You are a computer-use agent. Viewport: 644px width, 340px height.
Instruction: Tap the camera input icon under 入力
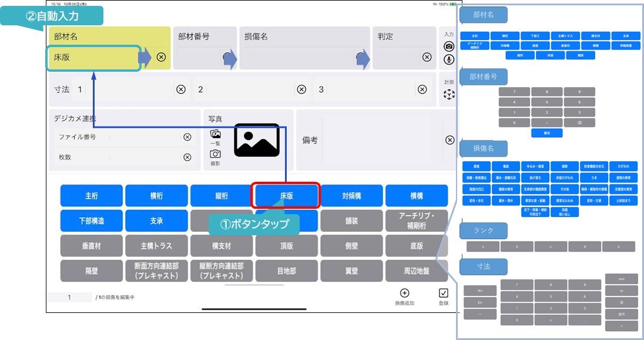(449, 46)
